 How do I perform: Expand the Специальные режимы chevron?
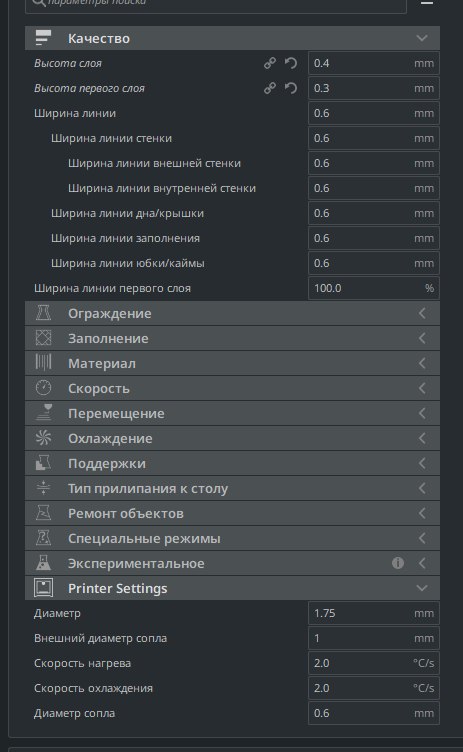[422, 538]
